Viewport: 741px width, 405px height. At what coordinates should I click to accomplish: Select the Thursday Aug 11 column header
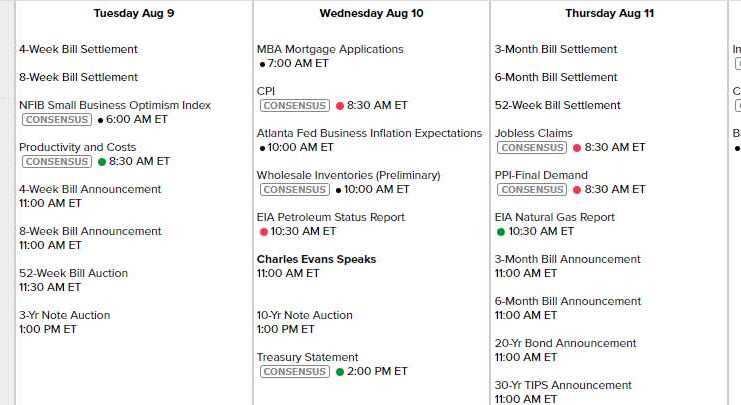tap(609, 13)
